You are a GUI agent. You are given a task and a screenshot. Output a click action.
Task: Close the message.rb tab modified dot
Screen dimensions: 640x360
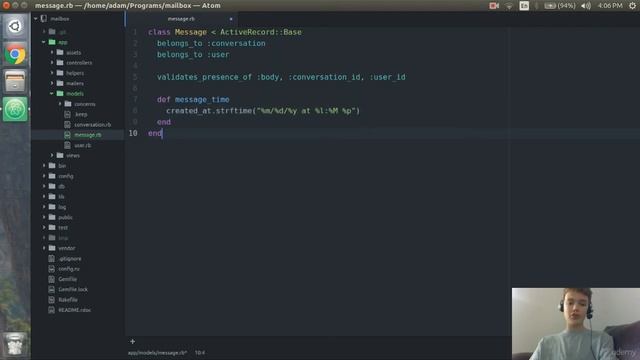pyautogui.click(x=231, y=19)
